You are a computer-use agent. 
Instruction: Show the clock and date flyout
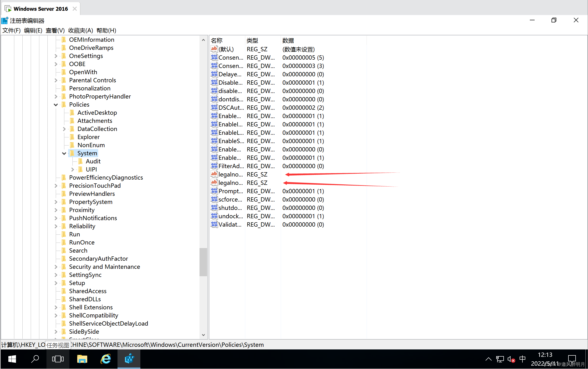(545, 359)
